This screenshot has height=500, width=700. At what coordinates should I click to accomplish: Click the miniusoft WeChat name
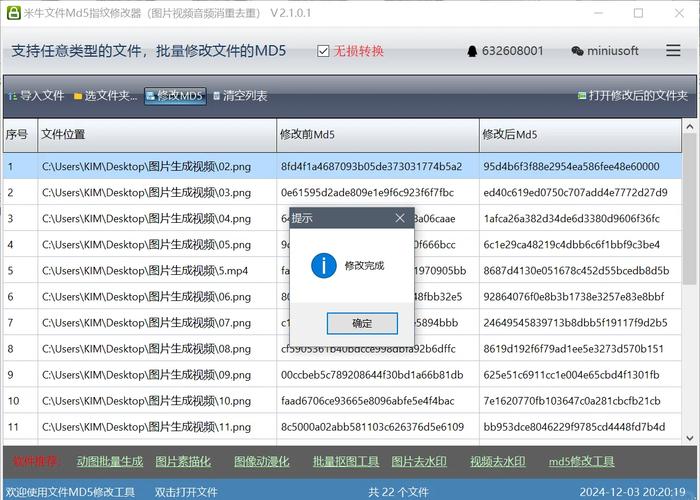612,51
